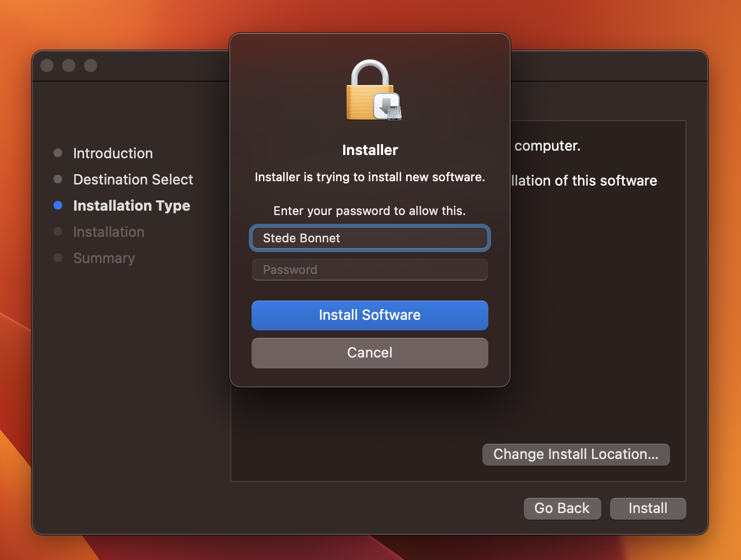Image resolution: width=741 pixels, height=560 pixels.
Task: Click the Summary step label
Action: [104, 258]
